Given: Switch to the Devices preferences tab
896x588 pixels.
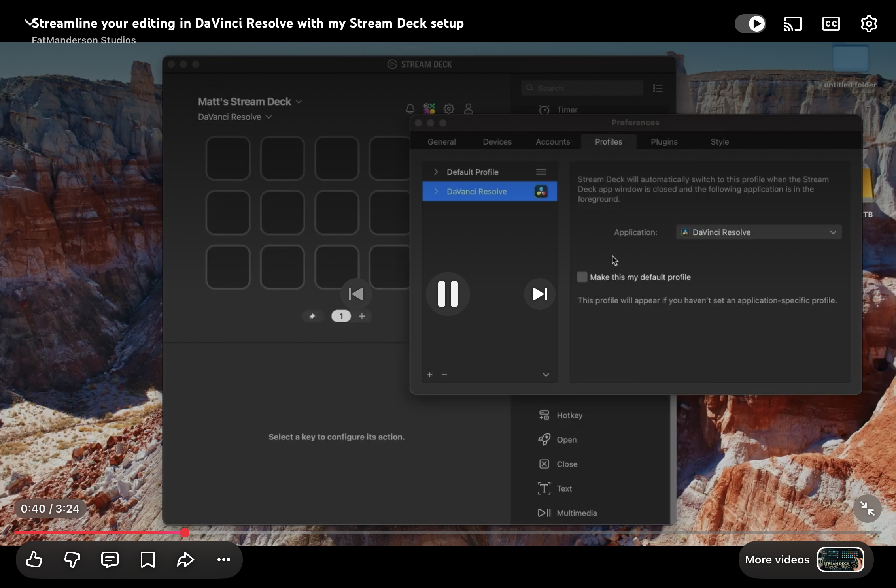Looking at the screenshot, I should [497, 142].
